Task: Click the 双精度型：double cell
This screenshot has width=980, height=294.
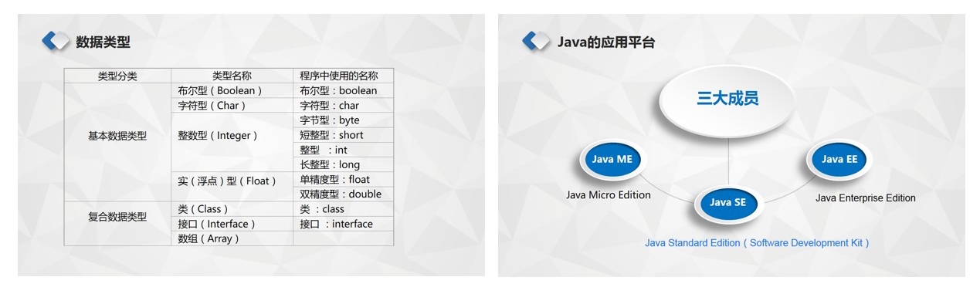Action: pos(343,194)
